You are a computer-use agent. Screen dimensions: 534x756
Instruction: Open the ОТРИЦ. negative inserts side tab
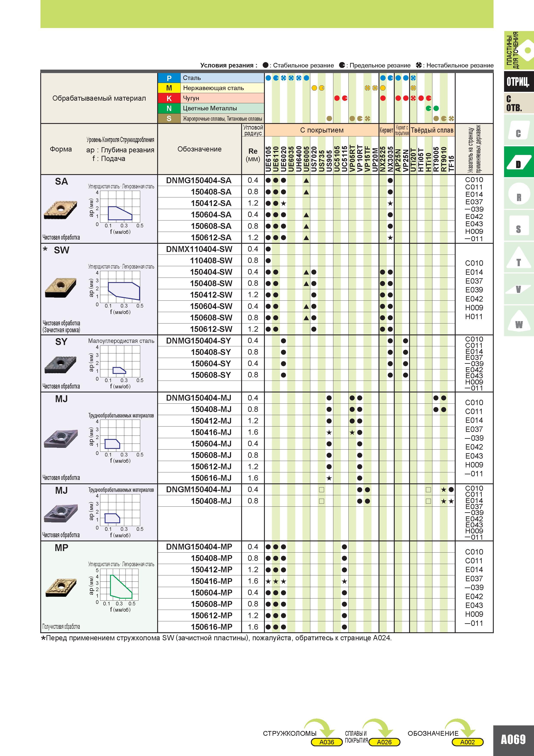pos(518,81)
